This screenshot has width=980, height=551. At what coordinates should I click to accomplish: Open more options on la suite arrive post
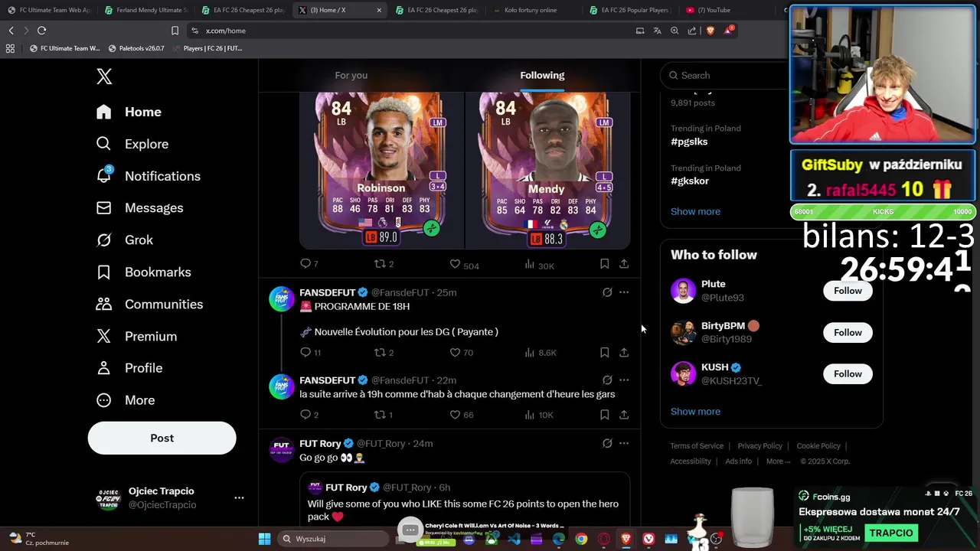(x=624, y=380)
